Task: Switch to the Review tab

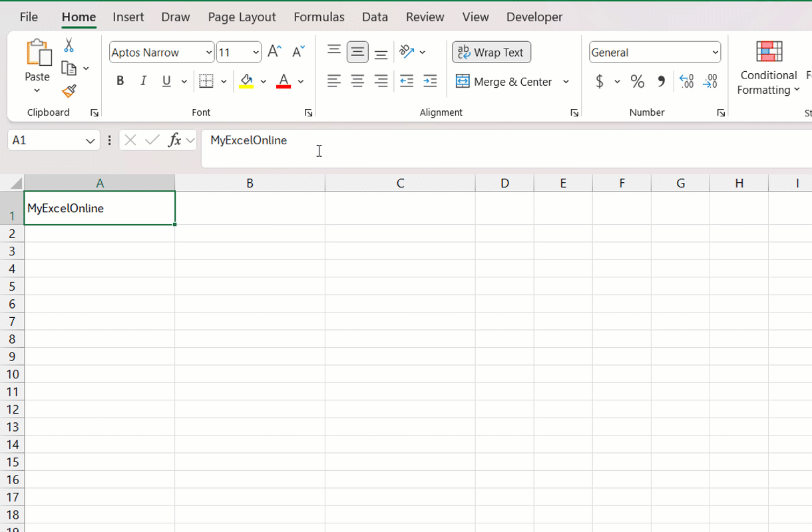Action: pyautogui.click(x=425, y=17)
